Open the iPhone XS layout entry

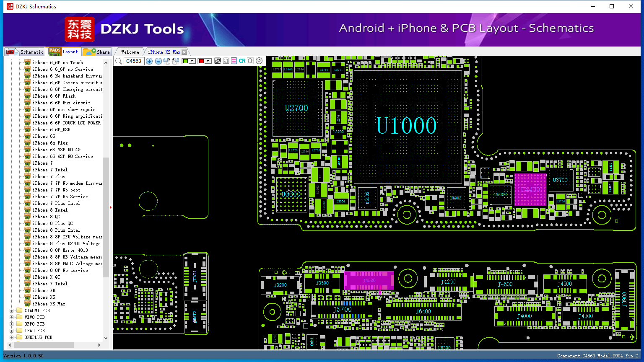pyautogui.click(x=44, y=297)
